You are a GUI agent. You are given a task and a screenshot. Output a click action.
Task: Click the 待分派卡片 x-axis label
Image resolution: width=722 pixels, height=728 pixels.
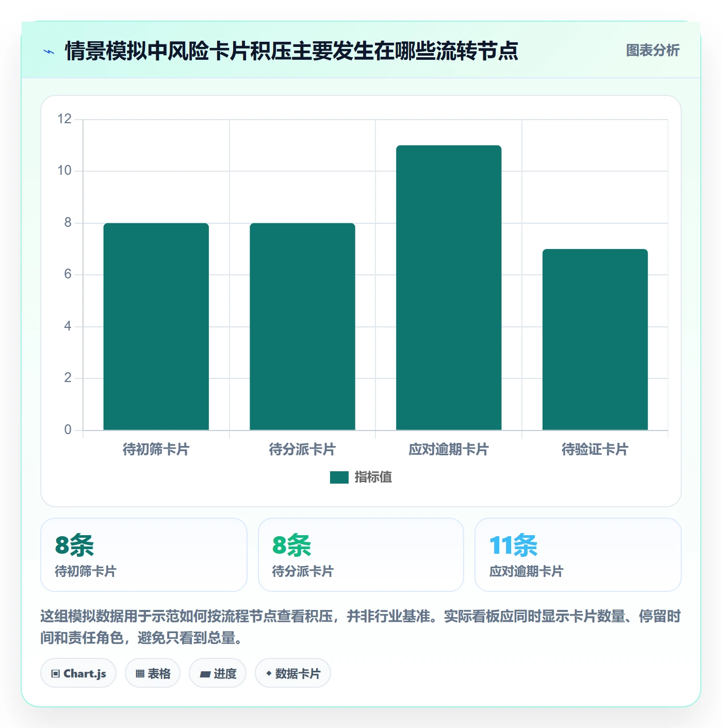click(302, 450)
